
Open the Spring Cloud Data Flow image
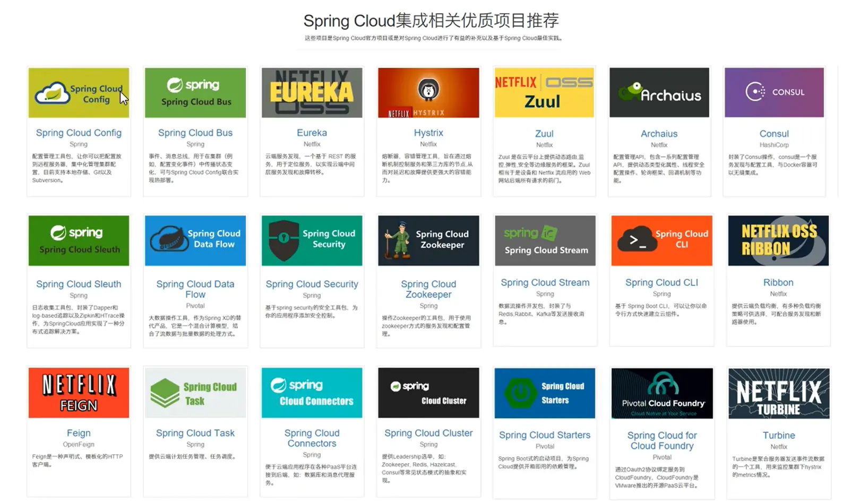[195, 240]
